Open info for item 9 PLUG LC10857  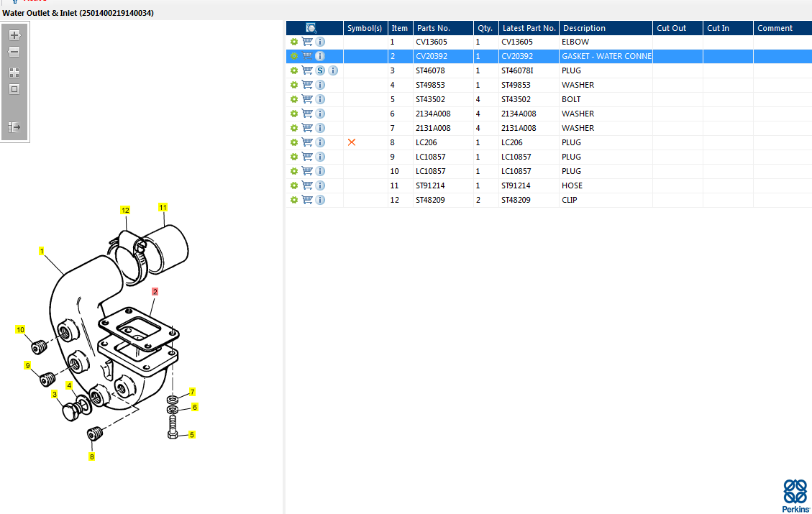tap(321, 157)
